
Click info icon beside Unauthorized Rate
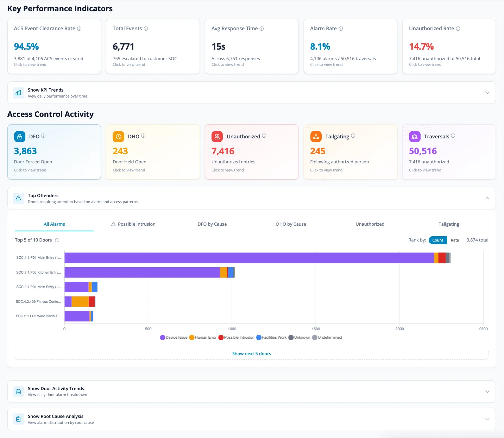(458, 29)
